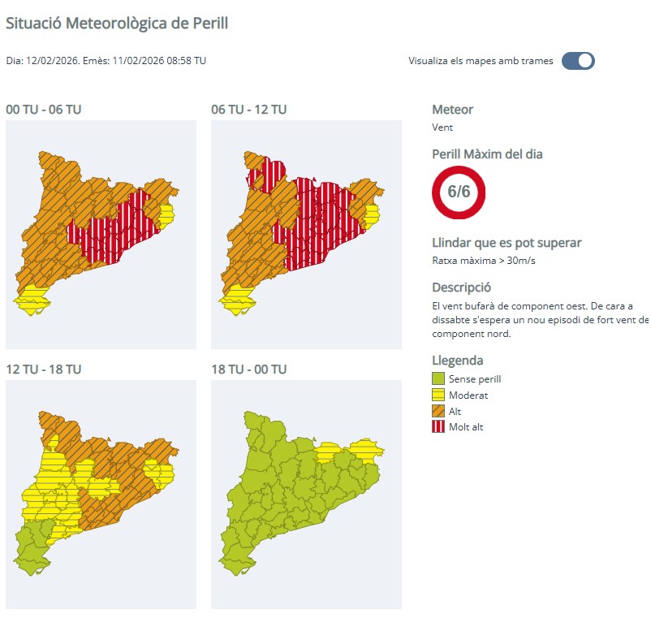Click the 'Meteor' section heading
The height and width of the screenshot is (644, 651).
click(x=452, y=110)
